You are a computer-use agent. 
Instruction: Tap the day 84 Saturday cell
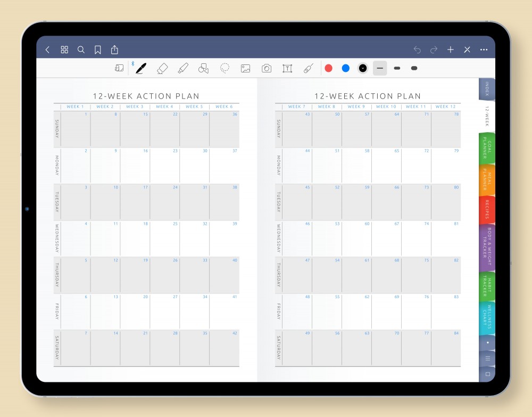pos(446,348)
